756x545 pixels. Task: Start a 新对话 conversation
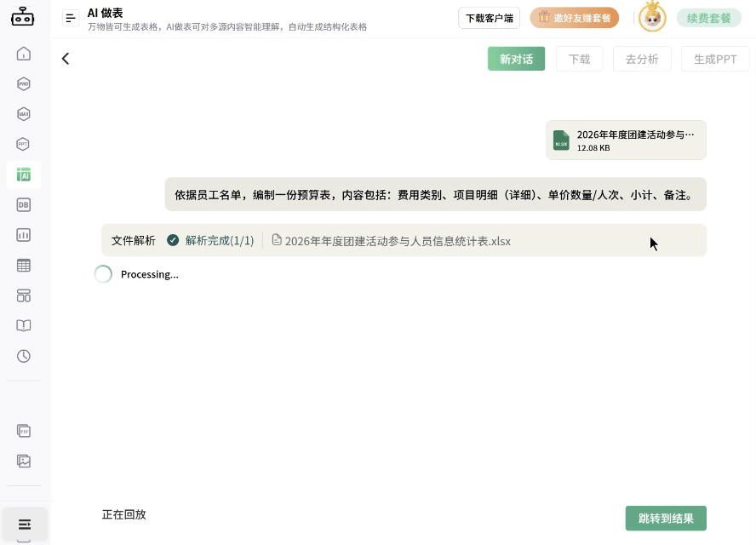516,59
